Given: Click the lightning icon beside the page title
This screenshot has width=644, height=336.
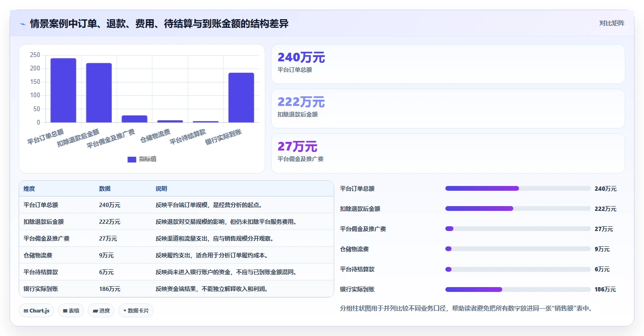Looking at the screenshot, I should click(23, 24).
